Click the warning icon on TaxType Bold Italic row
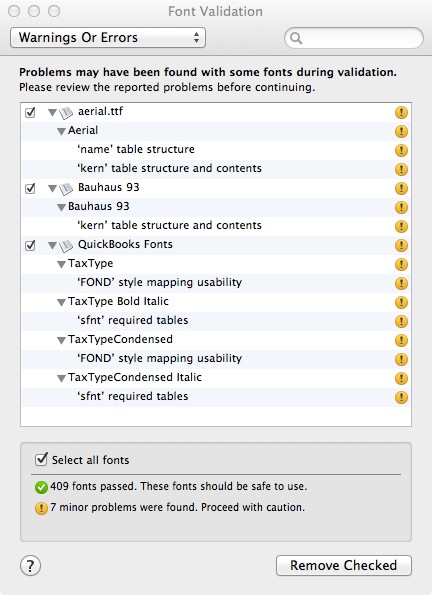 pyautogui.click(x=401, y=302)
